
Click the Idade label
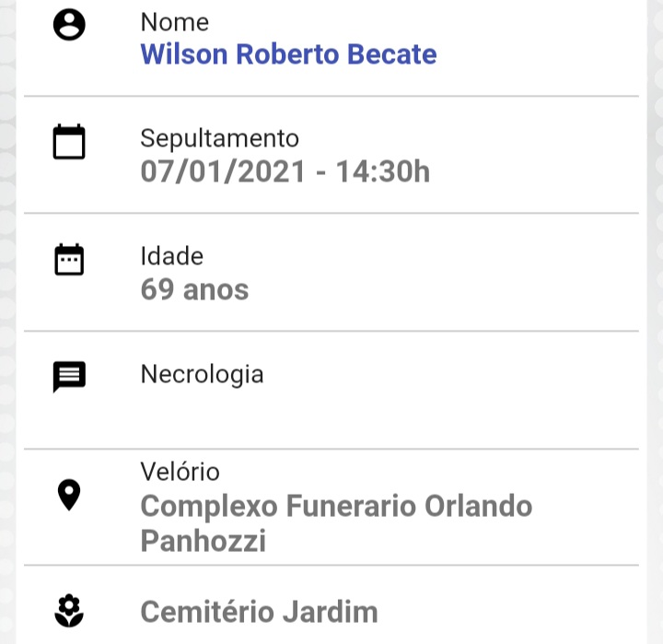coord(171,256)
